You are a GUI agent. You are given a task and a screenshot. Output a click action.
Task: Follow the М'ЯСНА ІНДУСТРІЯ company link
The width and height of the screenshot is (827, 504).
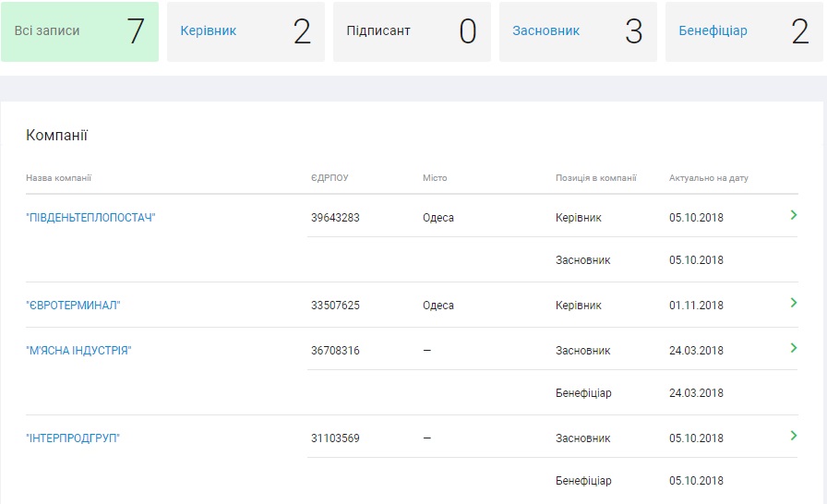(78, 351)
